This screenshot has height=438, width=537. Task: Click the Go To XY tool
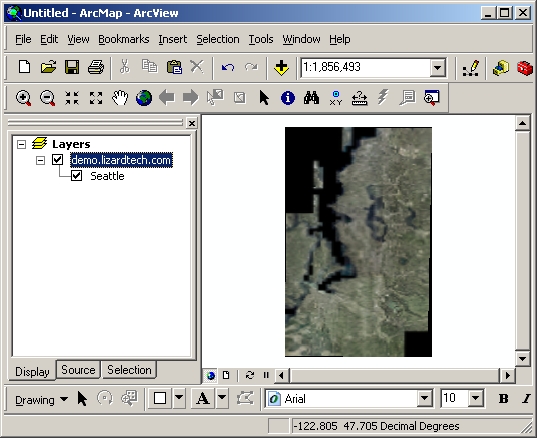pyautogui.click(x=336, y=98)
